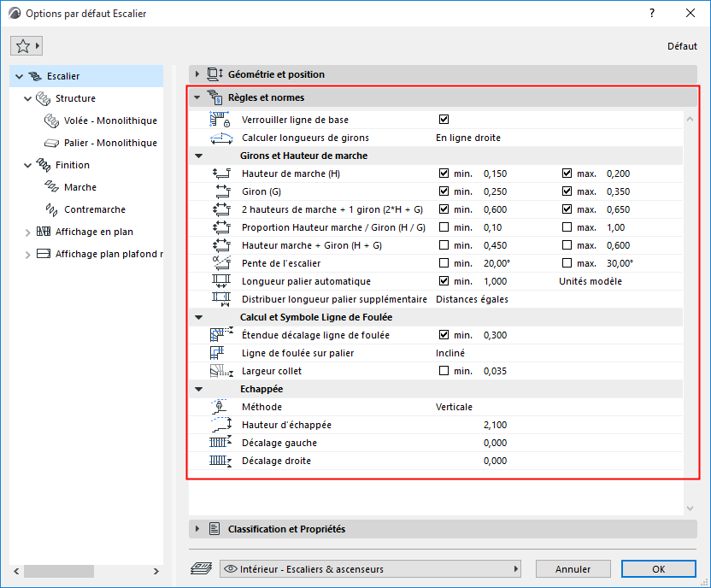711x588 pixels.
Task: Open the favorites star button
Action: tap(26, 46)
